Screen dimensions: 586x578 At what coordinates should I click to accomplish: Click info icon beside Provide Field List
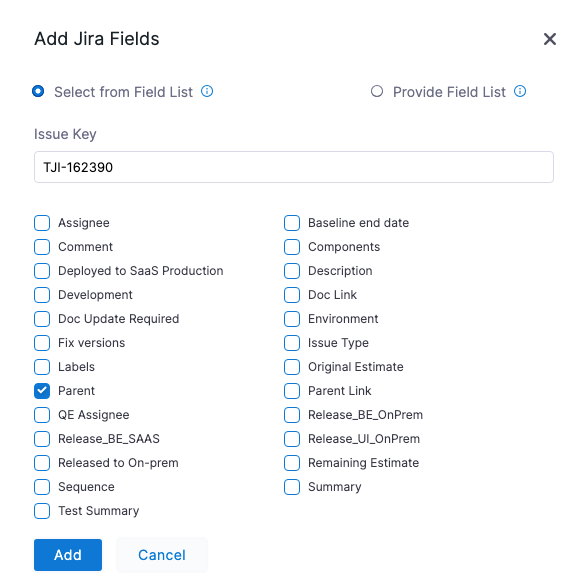point(520,91)
